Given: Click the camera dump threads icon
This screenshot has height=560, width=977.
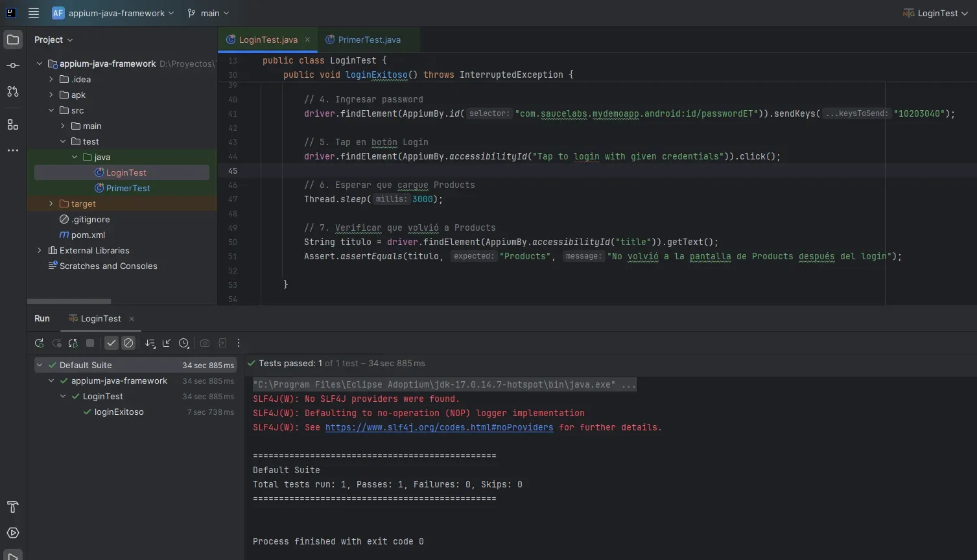Looking at the screenshot, I should coord(205,343).
